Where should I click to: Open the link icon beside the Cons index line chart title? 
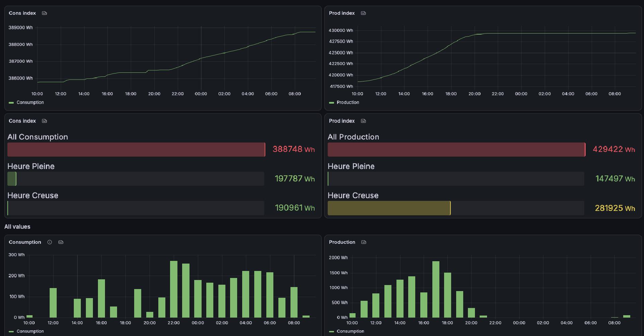44,13
